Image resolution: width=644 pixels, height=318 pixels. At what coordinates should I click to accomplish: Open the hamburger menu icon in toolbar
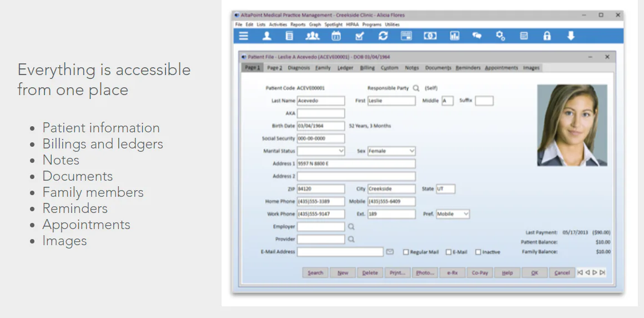(244, 36)
